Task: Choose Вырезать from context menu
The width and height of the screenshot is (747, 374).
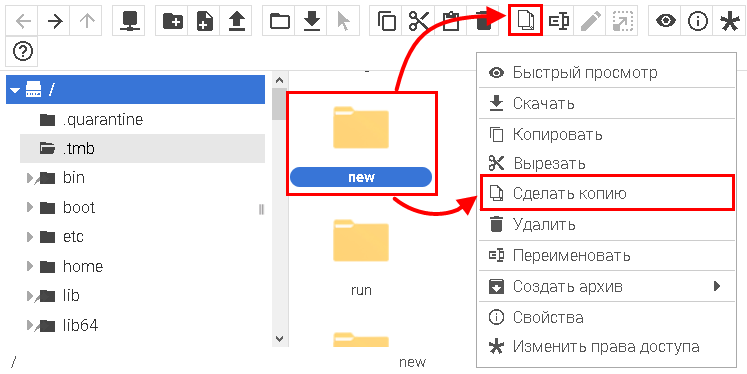Action: click(x=606, y=163)
